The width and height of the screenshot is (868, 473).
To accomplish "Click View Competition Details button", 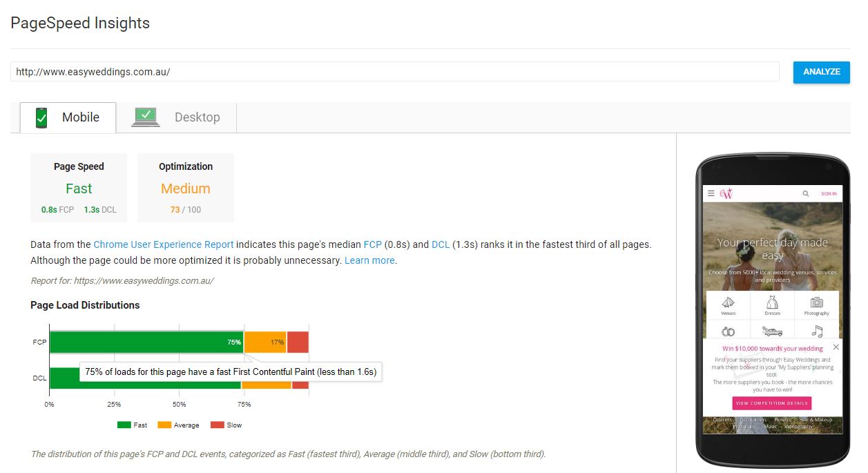I will pos(772,403).
